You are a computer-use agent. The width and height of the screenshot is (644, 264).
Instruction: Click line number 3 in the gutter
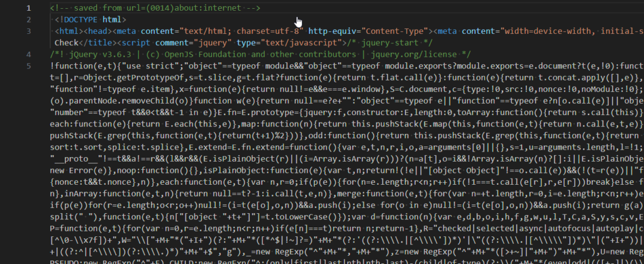pyautogui.click(x=30, y=31)
